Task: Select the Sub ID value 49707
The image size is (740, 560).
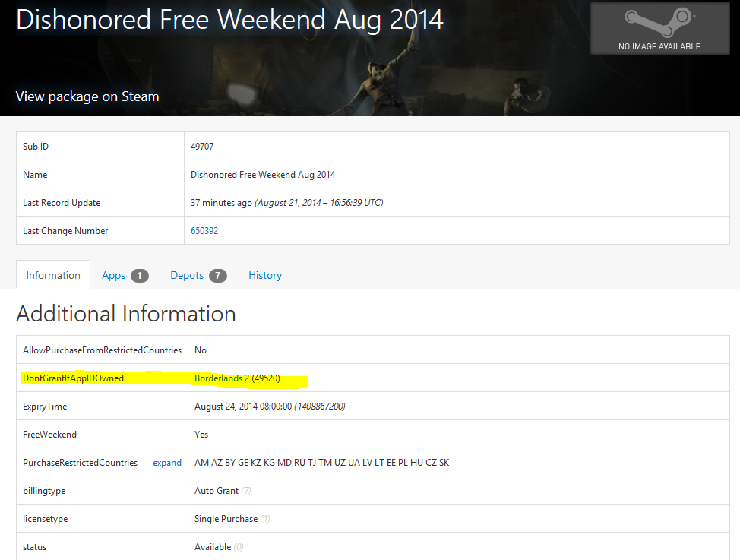Action: pyautogui.click(x=202, y=147)
